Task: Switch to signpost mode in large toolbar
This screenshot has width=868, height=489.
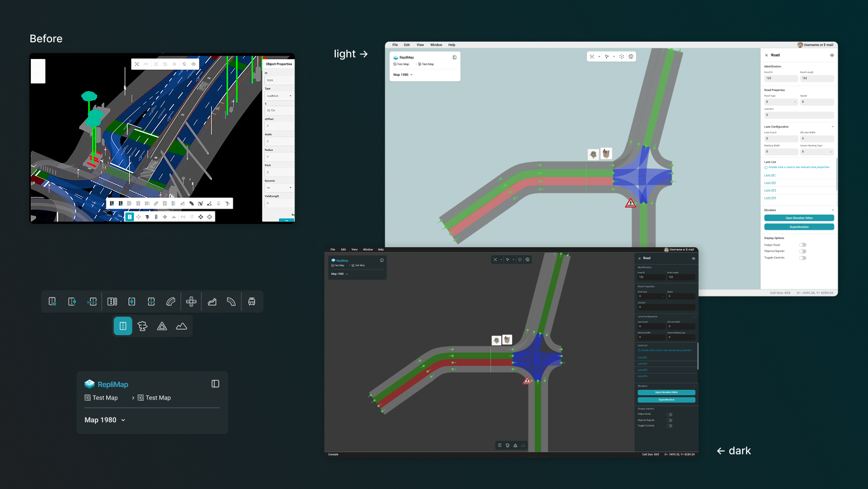Action: click(143, 326)
